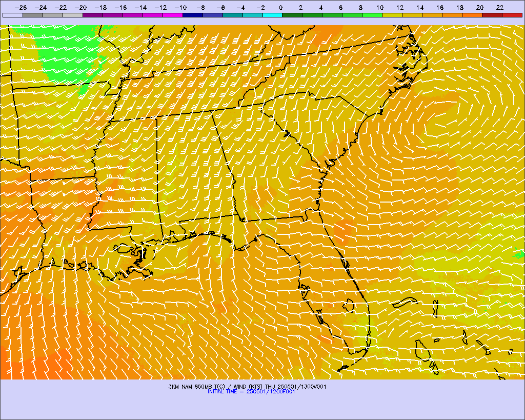This screenshot has height=420, width=525.
Task: Pick the magenta swatch between -14 and -12
Action: 153,15
